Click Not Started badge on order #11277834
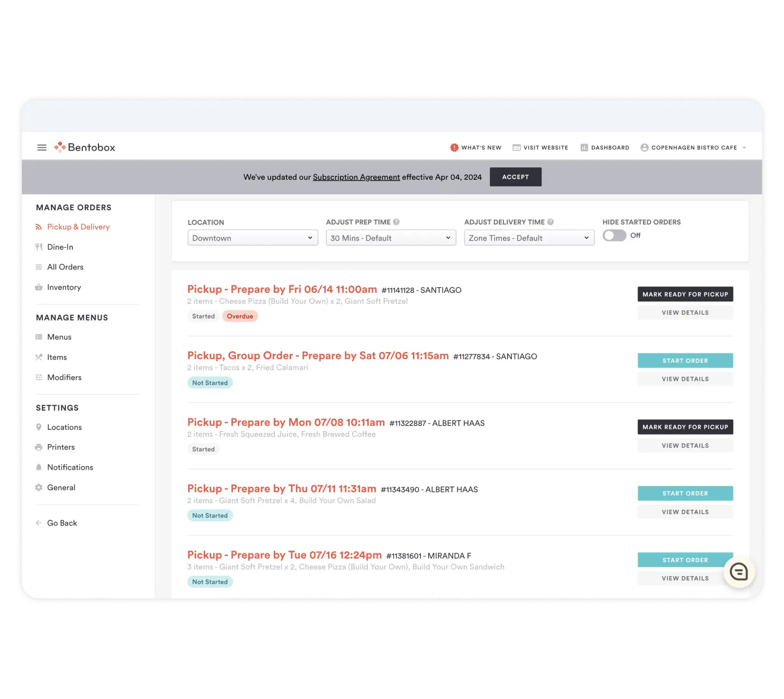This screenshot has height=699, width=784. point(210,383)
